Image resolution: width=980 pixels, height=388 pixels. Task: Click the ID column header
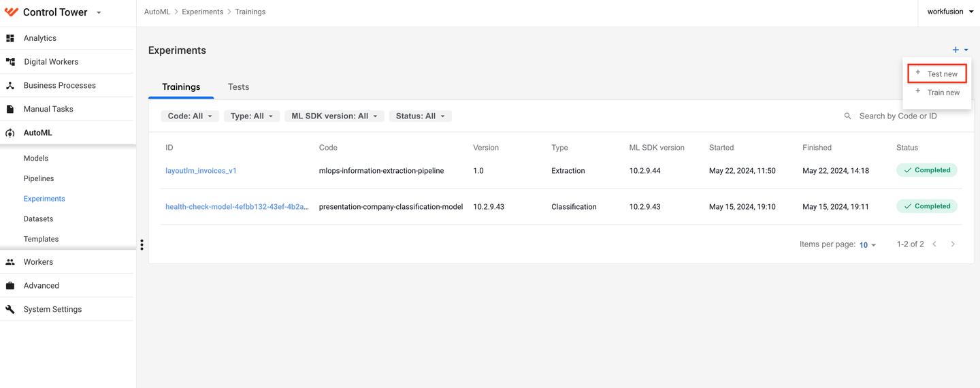pyautogui.click(x=169, y=148)
